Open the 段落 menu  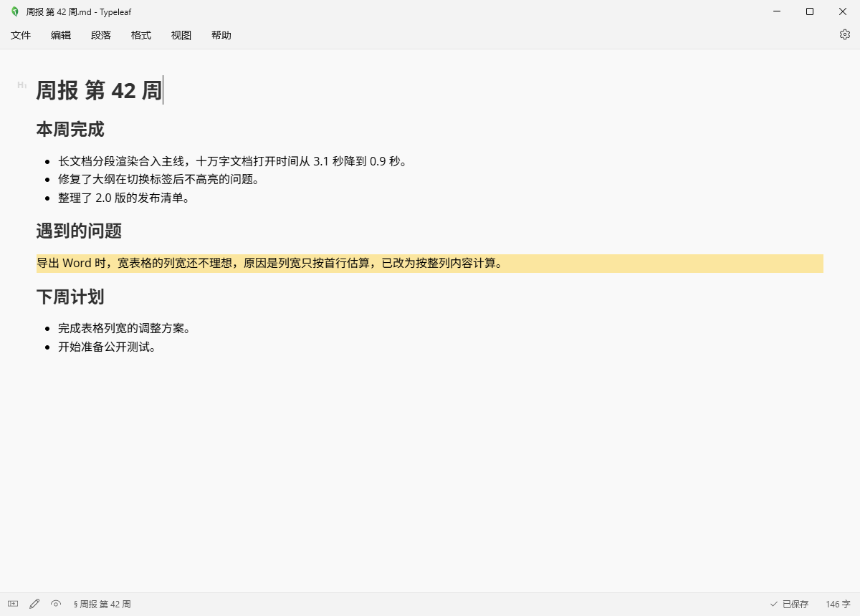point(101,35)
